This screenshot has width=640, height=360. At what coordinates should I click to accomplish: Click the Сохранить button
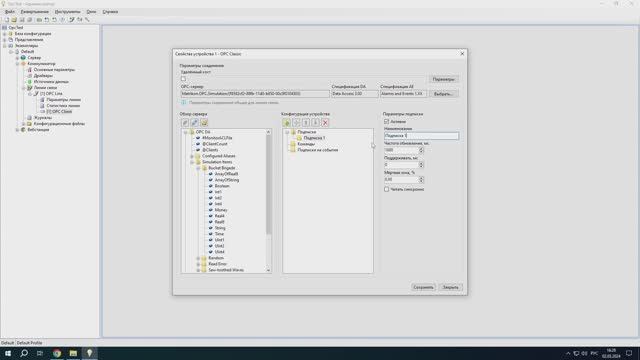pos(423,287)
